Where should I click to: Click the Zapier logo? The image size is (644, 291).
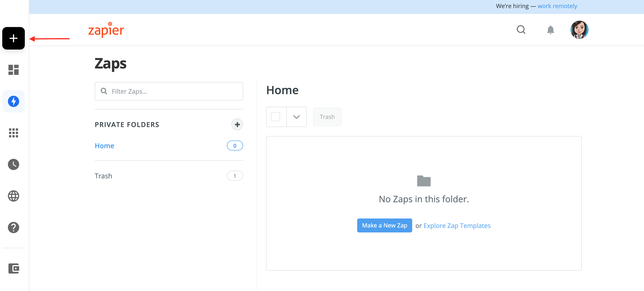pos(106,30)
